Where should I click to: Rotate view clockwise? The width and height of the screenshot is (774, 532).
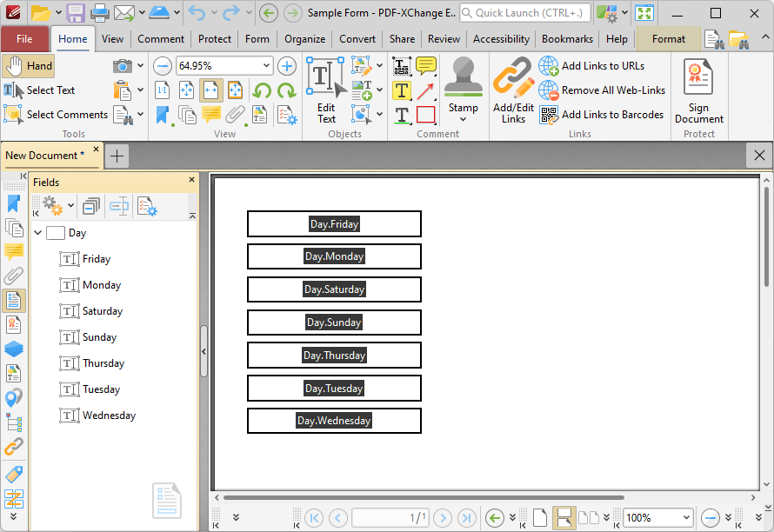pyautogui.click(x=286, y=90)
